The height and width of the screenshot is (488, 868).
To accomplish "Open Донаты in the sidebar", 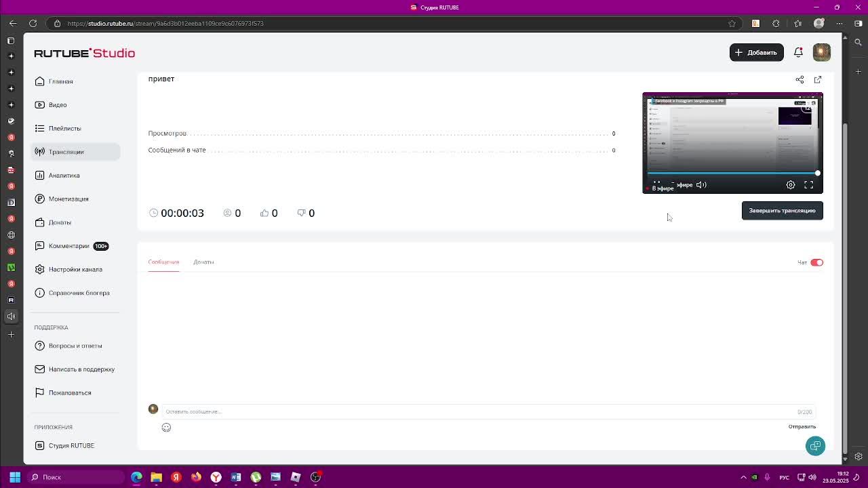I will (60, 222).
